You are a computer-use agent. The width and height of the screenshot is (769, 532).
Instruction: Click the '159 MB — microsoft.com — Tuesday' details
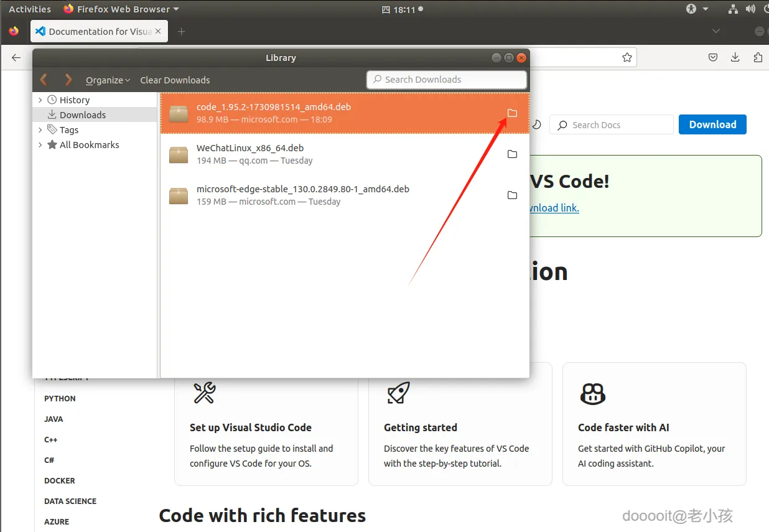click(269, 202)
